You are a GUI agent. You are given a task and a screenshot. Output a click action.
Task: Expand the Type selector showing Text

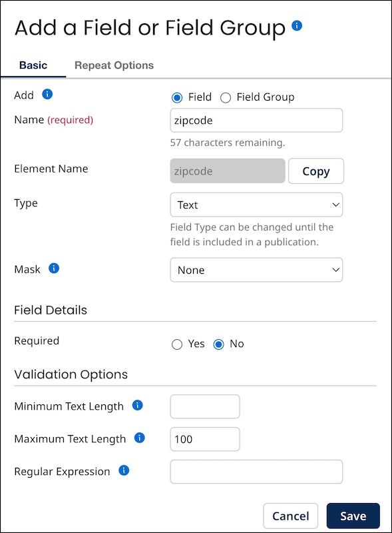click(256, 205)
